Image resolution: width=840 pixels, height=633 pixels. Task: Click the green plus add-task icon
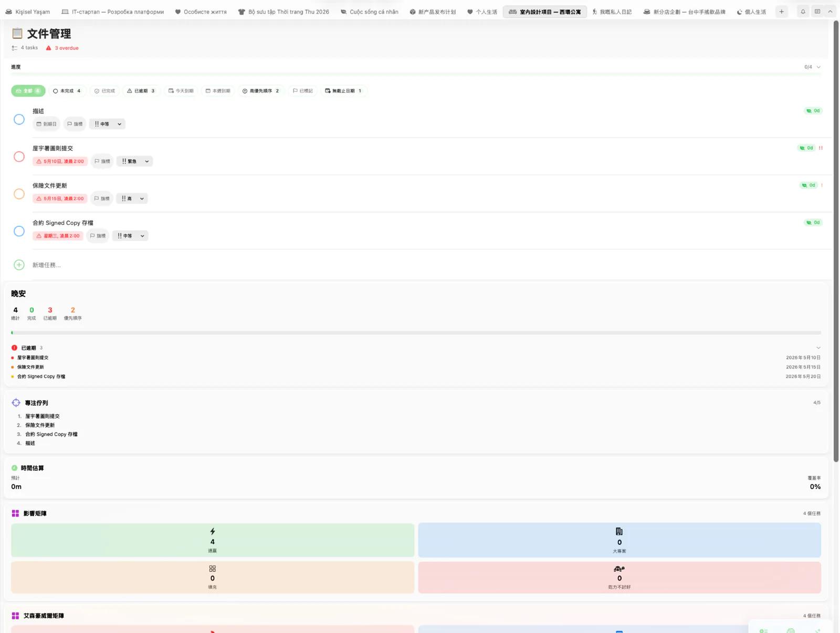point(19,265)
